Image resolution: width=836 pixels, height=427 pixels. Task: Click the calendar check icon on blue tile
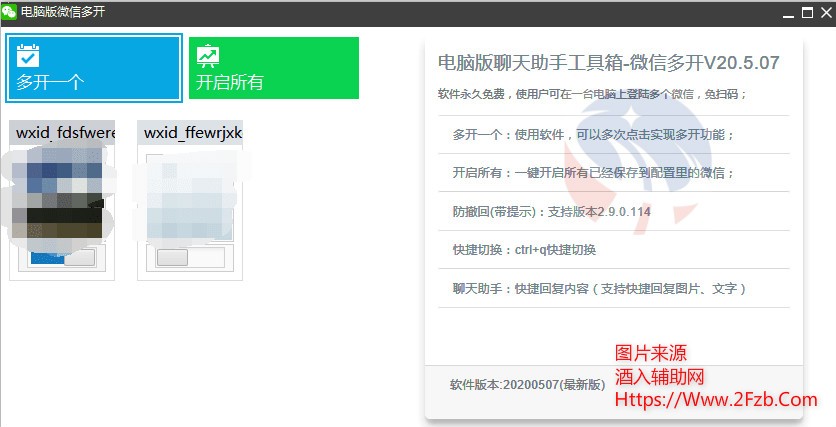coord(28,56)
